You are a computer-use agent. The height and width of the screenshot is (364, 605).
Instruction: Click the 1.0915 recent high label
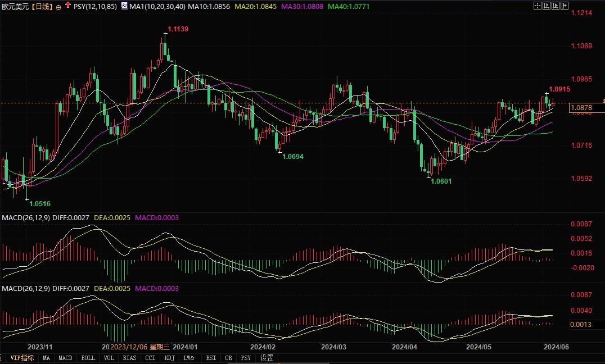tap(559, 89)
